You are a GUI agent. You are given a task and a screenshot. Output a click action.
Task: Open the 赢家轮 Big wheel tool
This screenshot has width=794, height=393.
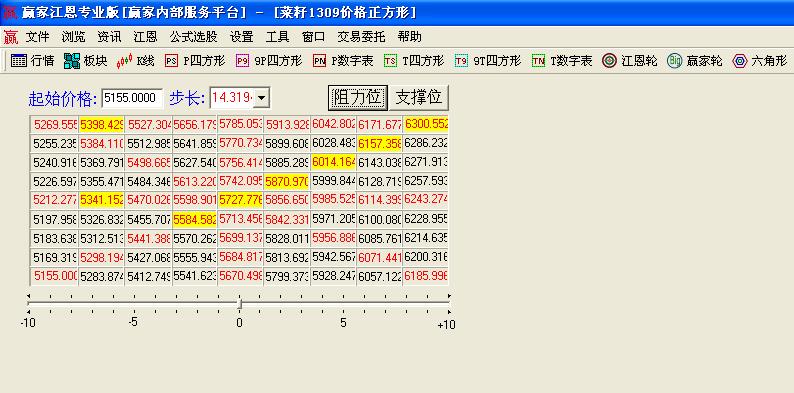(x=695, y=61)
